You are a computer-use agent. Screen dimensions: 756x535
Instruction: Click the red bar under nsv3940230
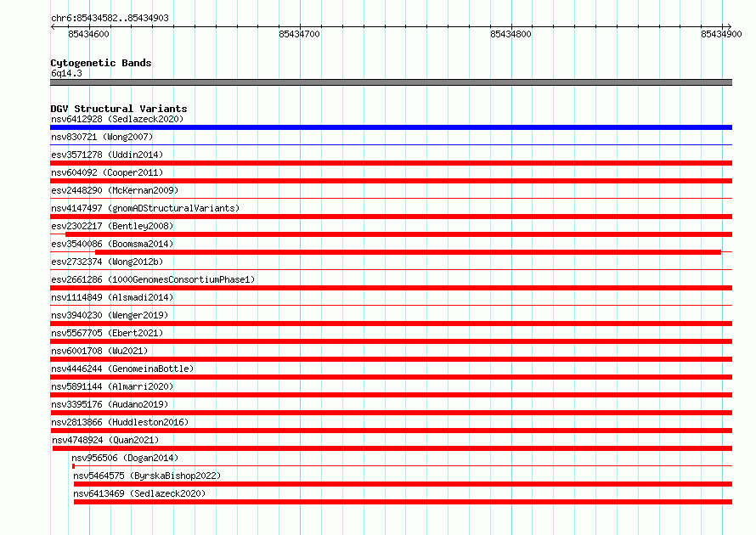point(391,324)
